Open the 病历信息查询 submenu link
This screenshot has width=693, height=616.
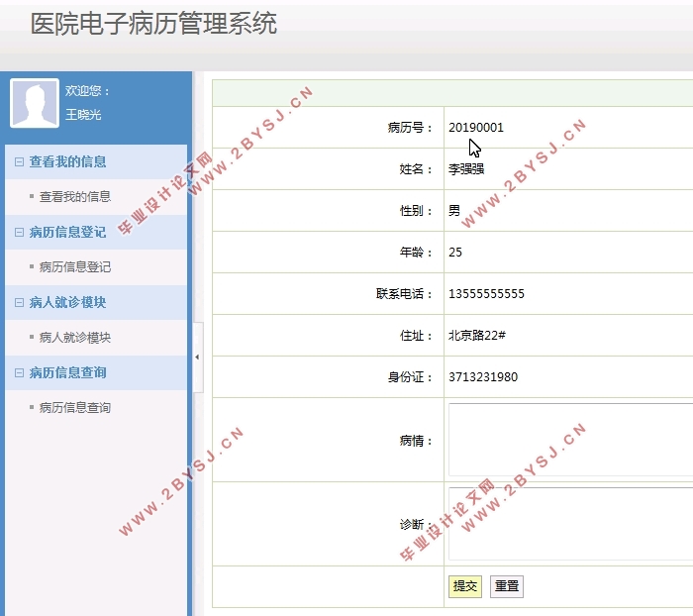pos(75,408)
